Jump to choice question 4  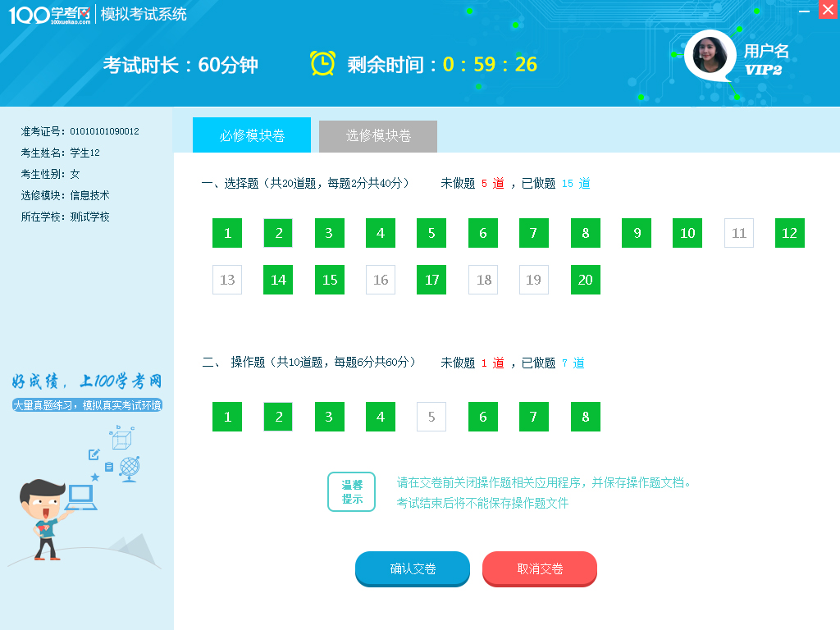click(x=381, y=233)
